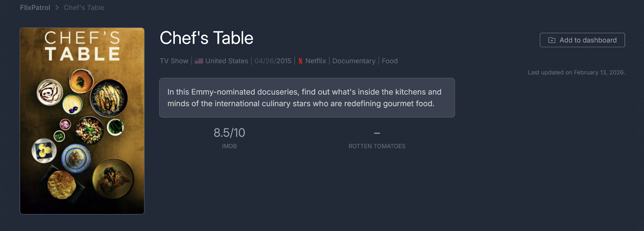Click the TV Show type link
This screenshot has width=644, height=231.
click(x=174, y=61)
